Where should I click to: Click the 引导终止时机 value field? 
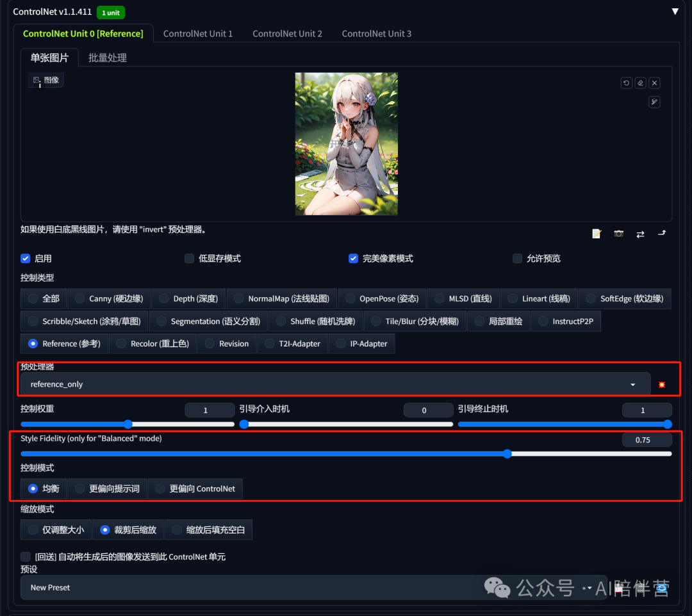647,410
